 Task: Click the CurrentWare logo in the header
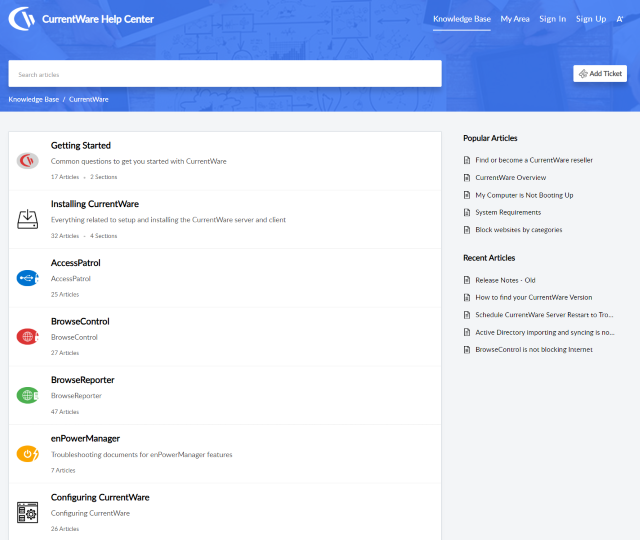point(22,19)
